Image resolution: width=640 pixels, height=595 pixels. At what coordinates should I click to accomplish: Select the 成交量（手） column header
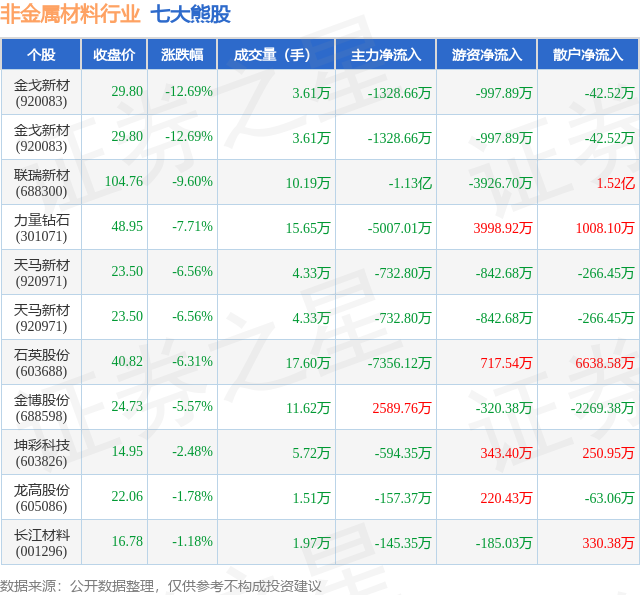276,54
